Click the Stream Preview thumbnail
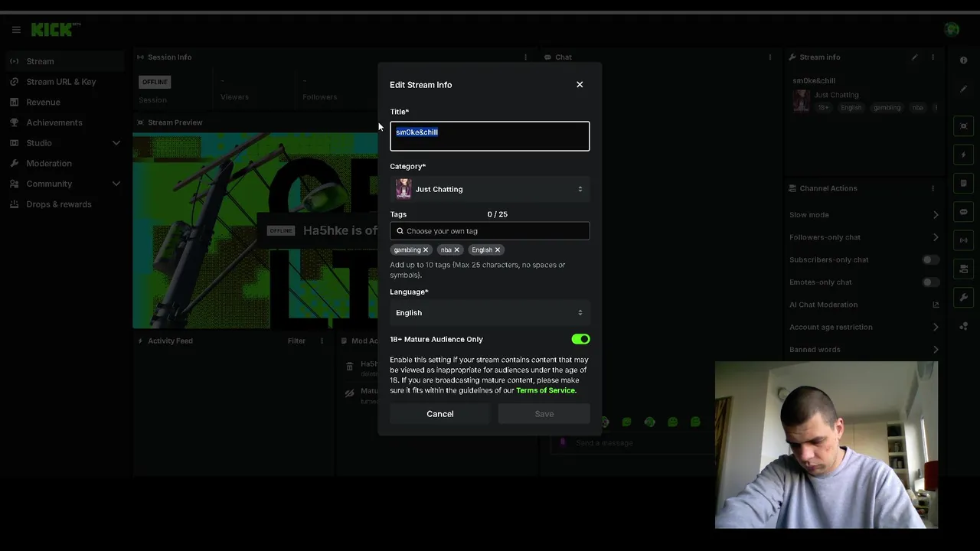The width and height of the screenshot is (980, 551). point(255,231)
